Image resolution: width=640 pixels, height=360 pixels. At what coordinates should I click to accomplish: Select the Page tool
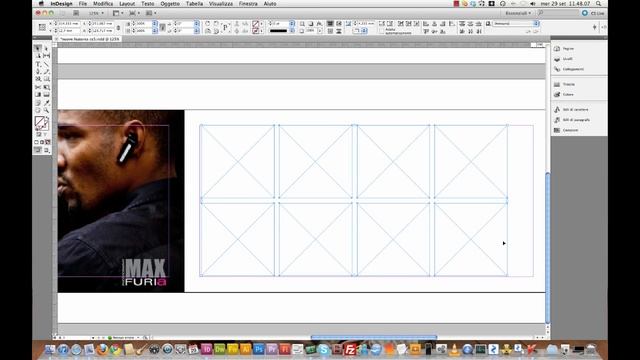pos(38,56)
